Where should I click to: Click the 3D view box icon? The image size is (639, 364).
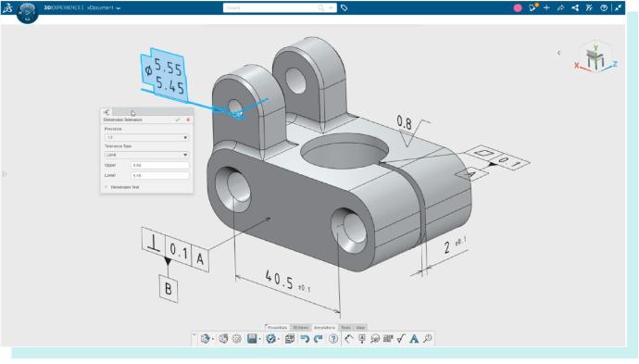click(290, 339)
